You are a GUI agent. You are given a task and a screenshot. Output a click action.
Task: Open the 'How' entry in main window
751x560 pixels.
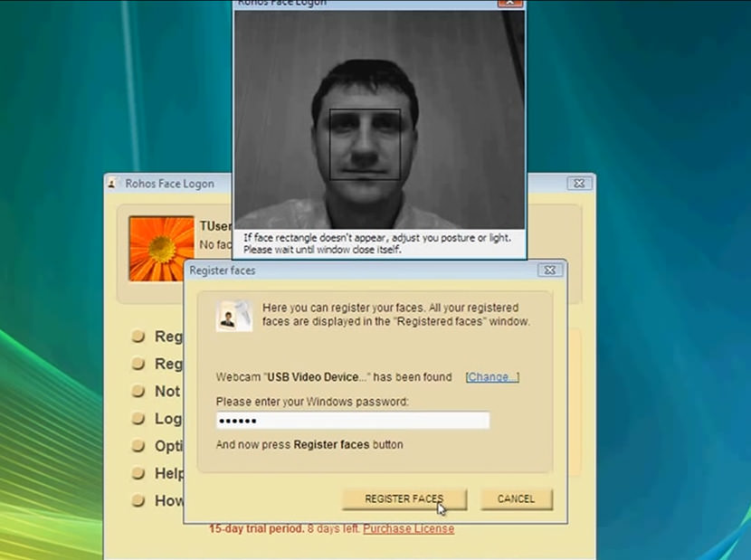pyautogui.click(x=157, y=500)
